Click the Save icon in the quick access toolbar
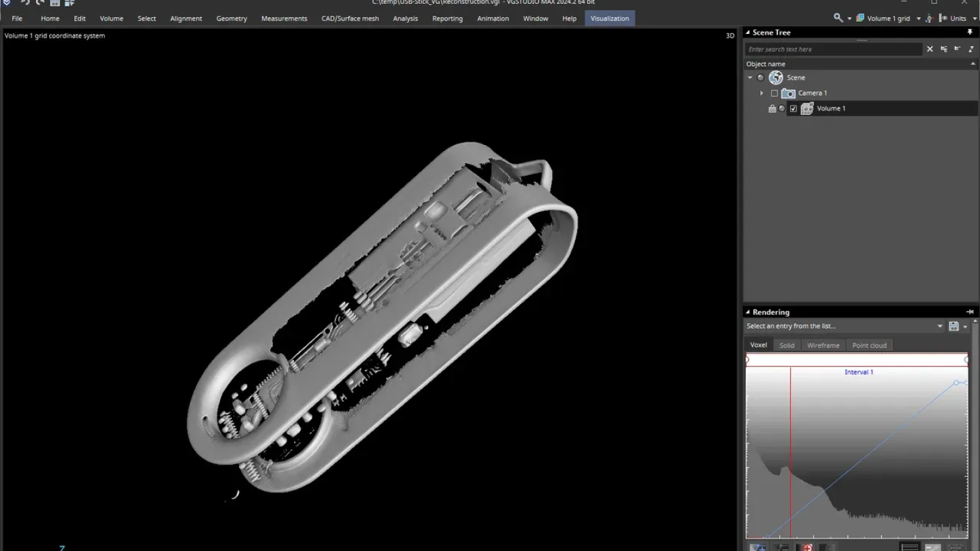The image size is (980, 551). [x=54, y=3]
